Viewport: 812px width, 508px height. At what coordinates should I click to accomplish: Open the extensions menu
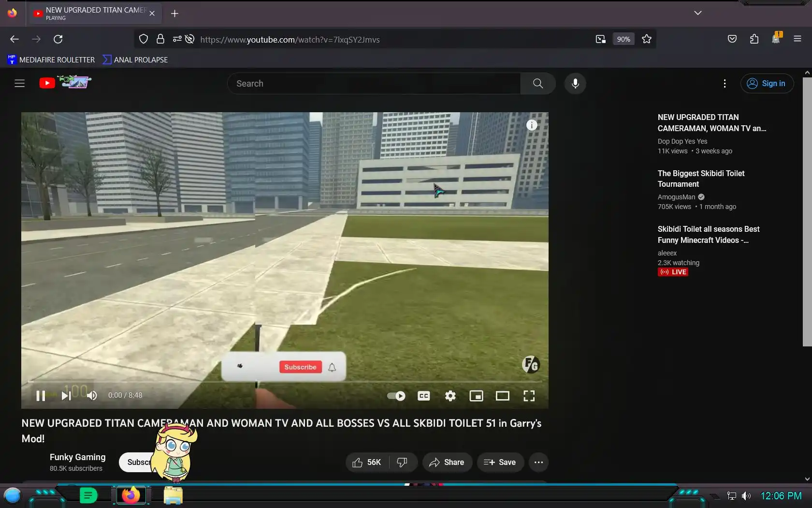[754, 39]
